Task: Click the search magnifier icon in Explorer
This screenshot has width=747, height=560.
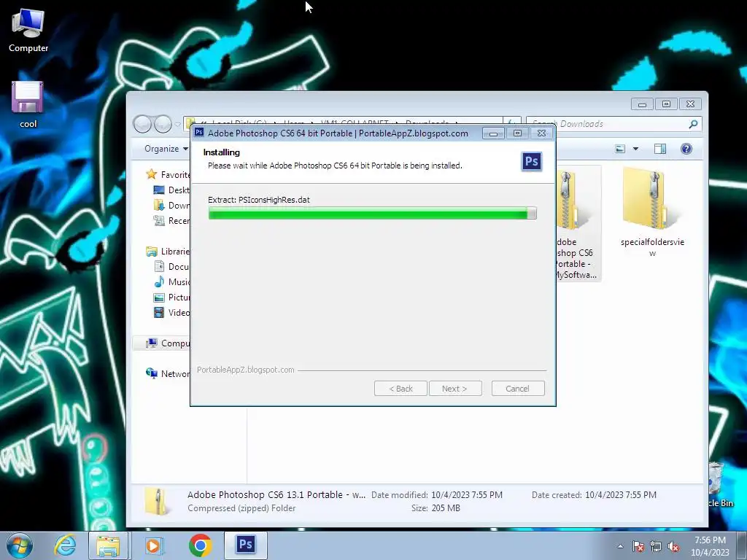Action: [x=693, y=124]
